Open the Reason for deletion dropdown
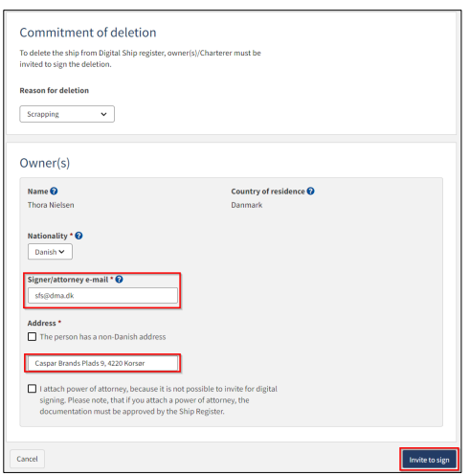 tap(67, 114)
